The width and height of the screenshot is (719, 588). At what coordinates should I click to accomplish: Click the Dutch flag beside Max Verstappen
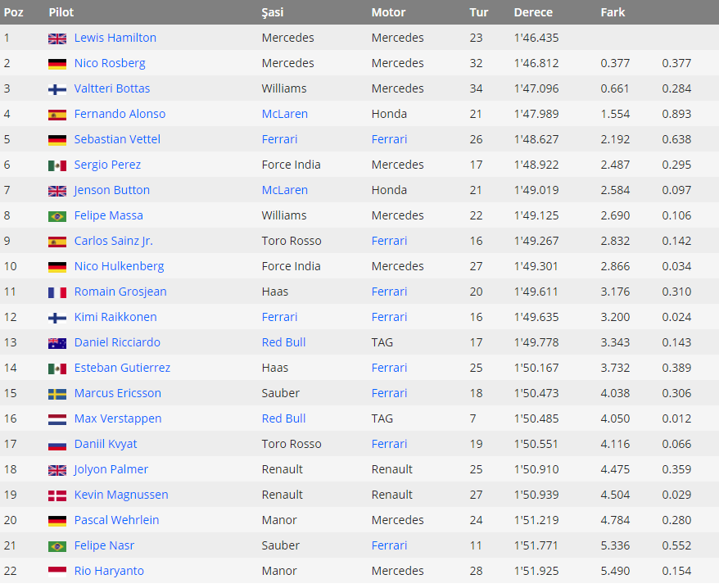pos(57,419)
